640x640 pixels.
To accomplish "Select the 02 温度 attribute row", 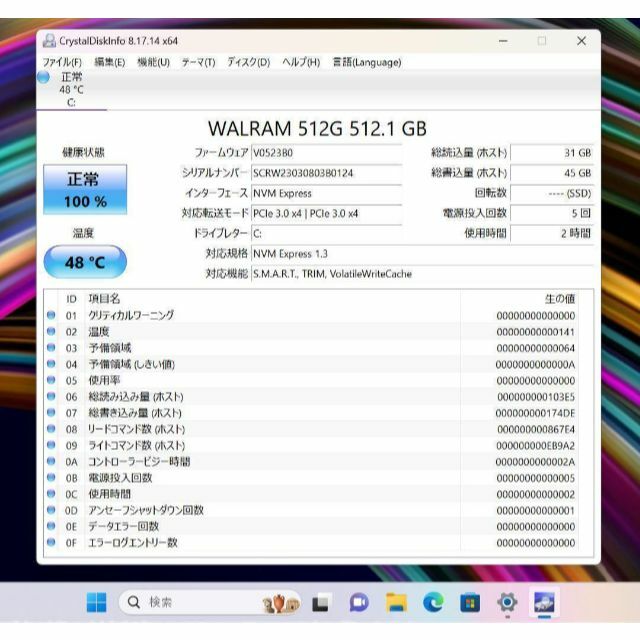I will 312,332.
